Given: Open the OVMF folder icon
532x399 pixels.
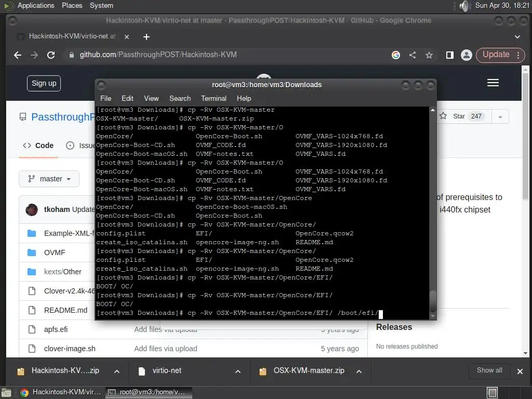Looking at the screenshot, I should (x=32, y=252).
